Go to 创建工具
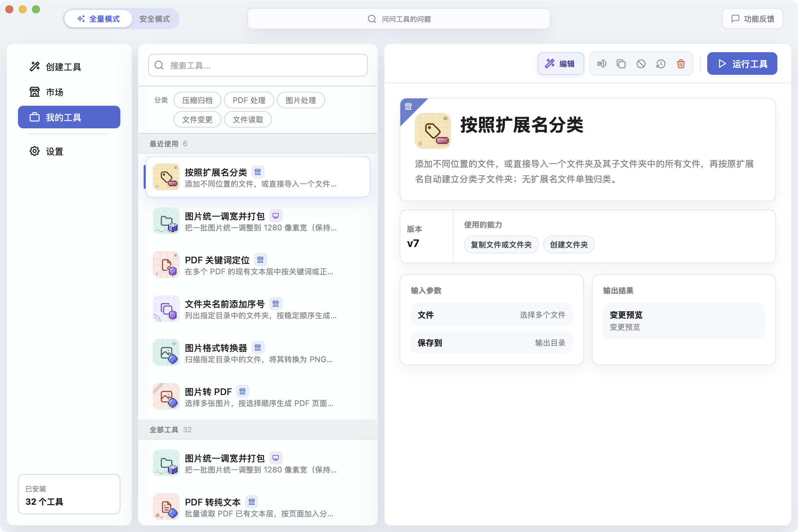 tap(69, 66)
